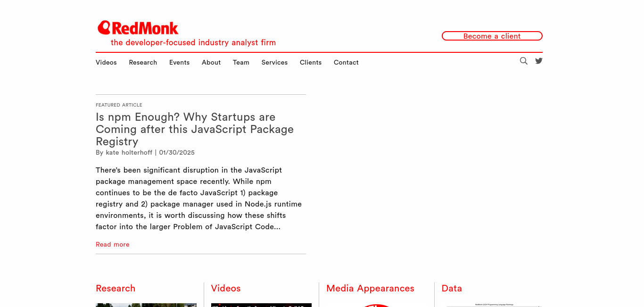Open the Videos menu item
The image size is (644, 307).
tap(106, 62)
